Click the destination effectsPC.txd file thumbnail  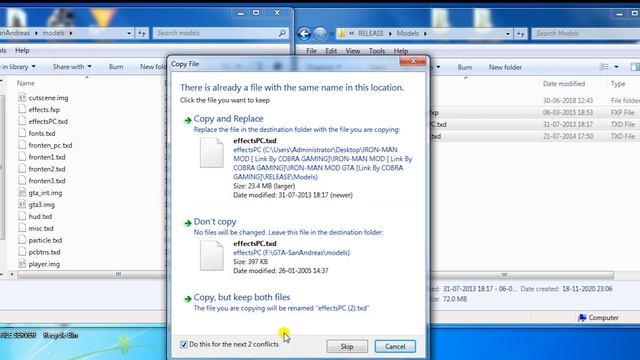tap(211, 256)
